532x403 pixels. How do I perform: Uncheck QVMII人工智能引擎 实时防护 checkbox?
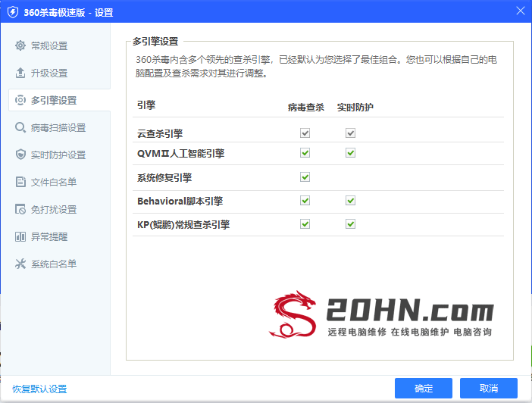pos(350,153)
